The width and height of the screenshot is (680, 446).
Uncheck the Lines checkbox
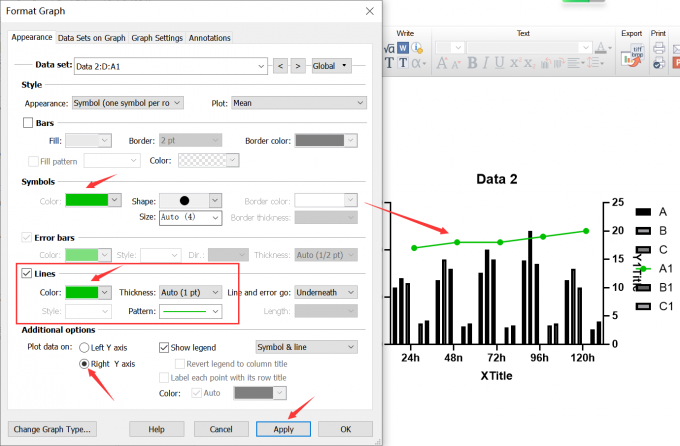coord(28,273)
